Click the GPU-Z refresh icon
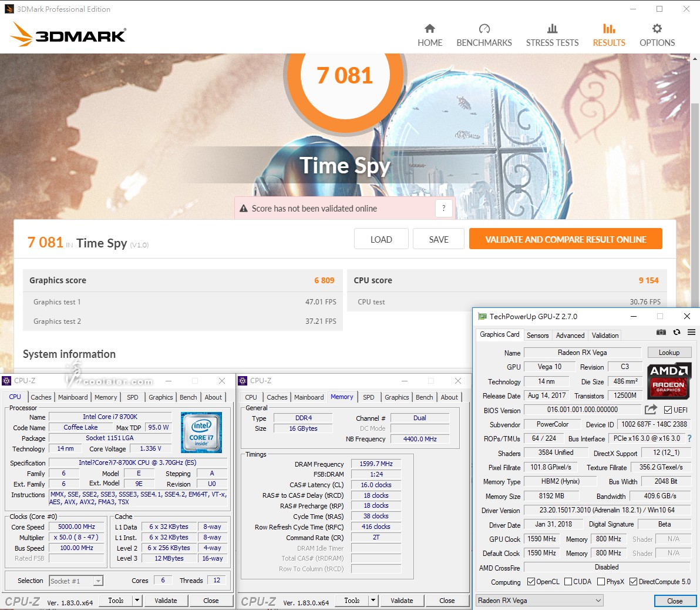 (677, 332)
